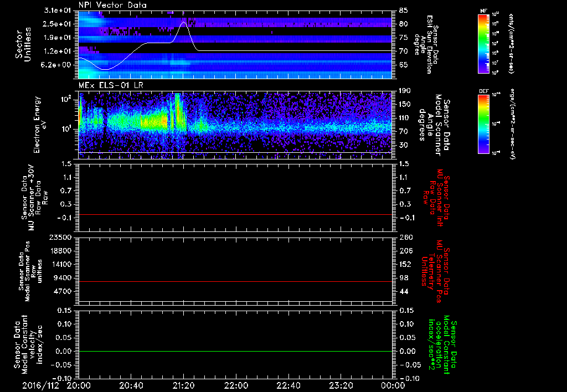The height and width of the screenshot is (392, 567).
Task: Click the green velocity line
Action: (235, 351)
